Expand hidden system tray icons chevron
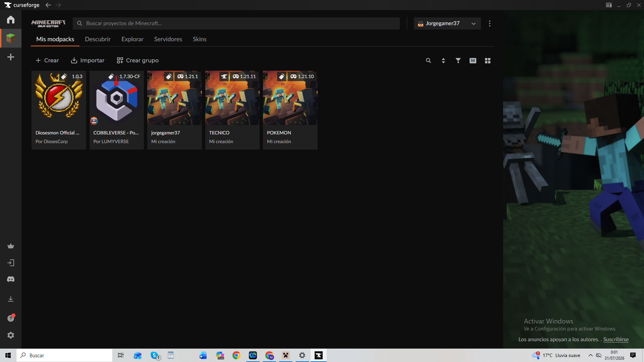The width and height of the screenshot is (644, 362). (x=590, y=355)
